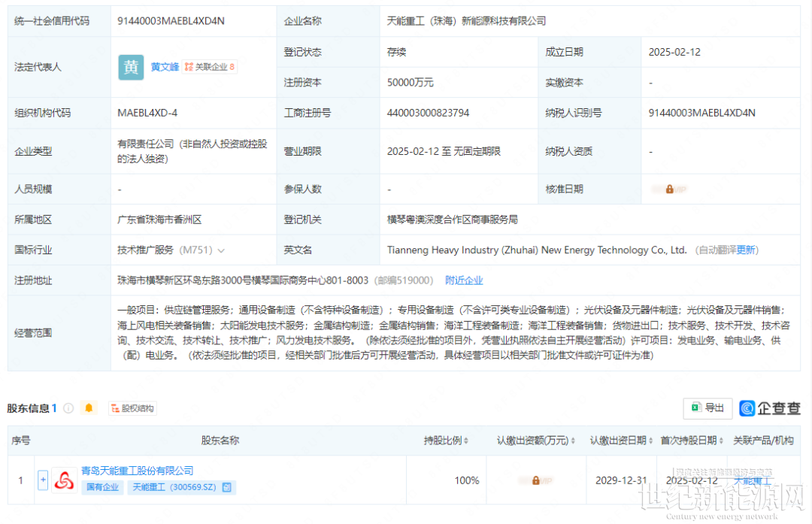Expand shareholder row plus button
812x524 pixels.
coord(43,480)
